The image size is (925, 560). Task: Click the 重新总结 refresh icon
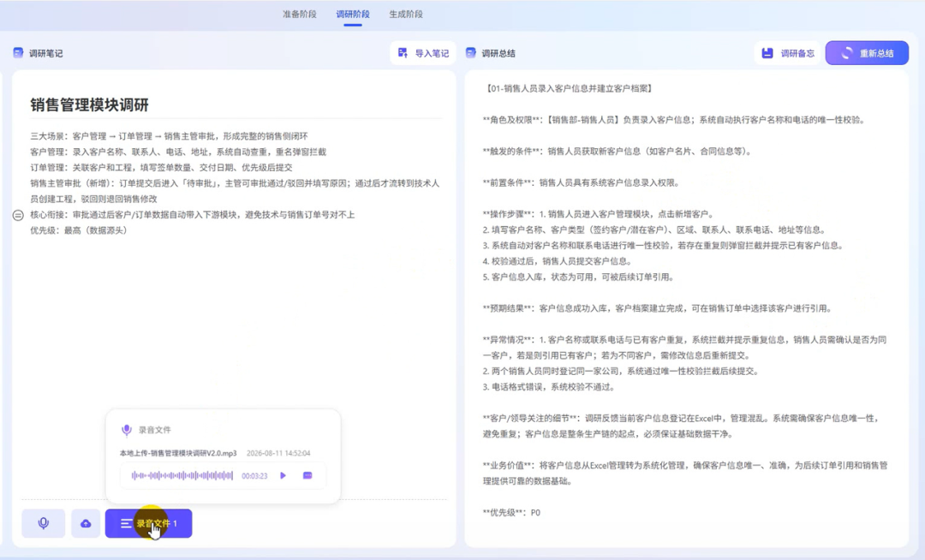[x=847, y=53]
